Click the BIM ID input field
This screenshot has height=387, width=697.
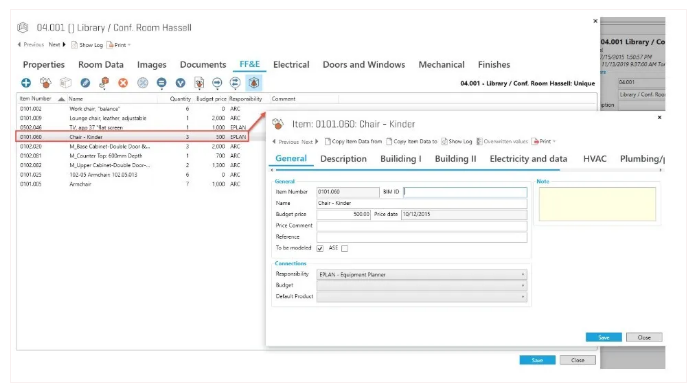(x=465, y=192)
